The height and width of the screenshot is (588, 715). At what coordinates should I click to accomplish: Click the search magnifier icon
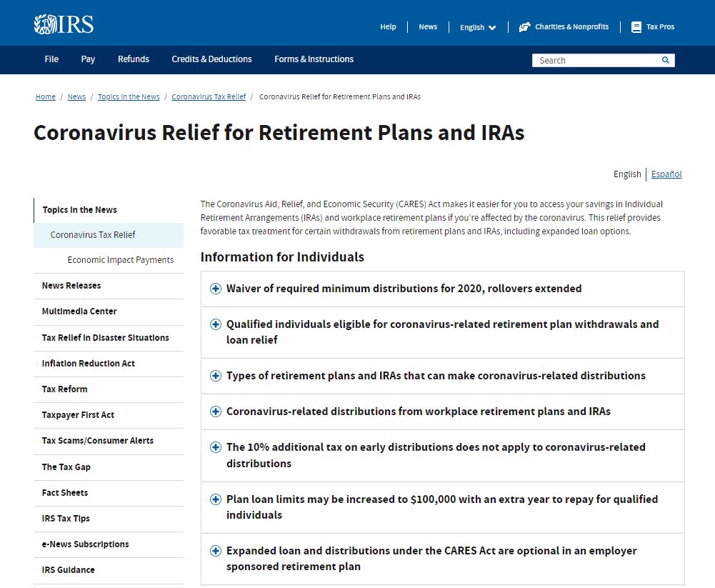point(665,60)
